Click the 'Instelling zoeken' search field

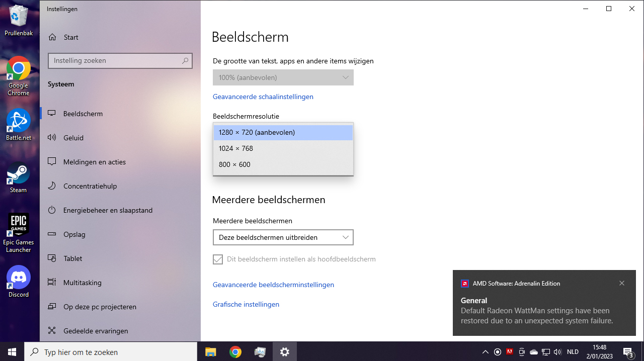tap(120, 60)
